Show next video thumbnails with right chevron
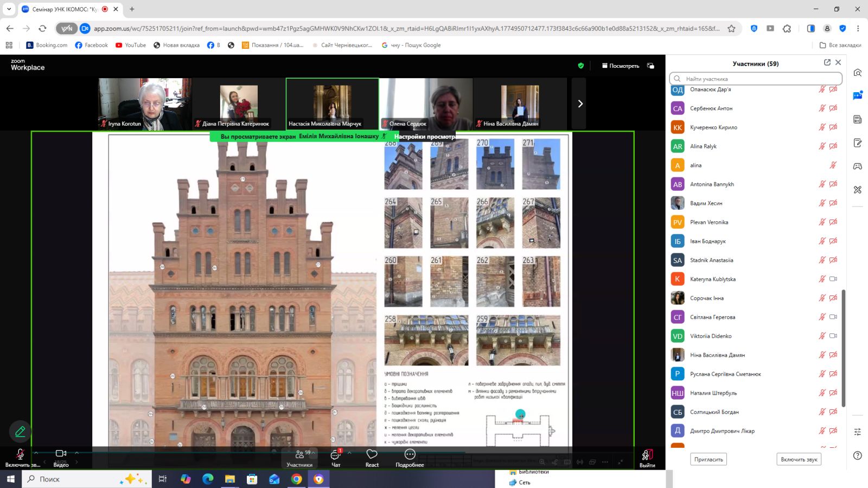 (579, 104)
